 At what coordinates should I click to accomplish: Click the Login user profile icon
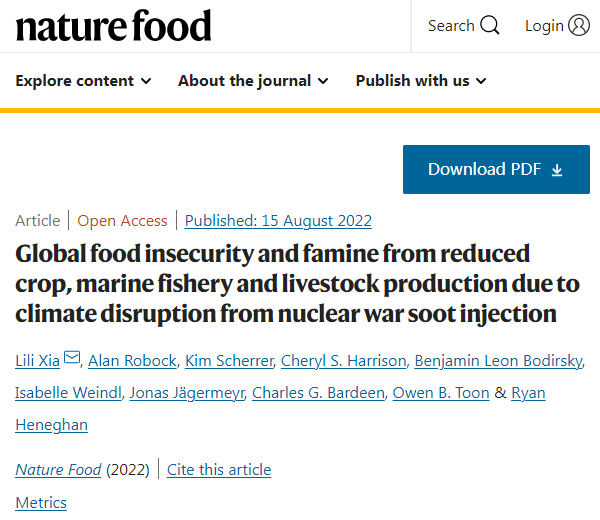[579, 26]
